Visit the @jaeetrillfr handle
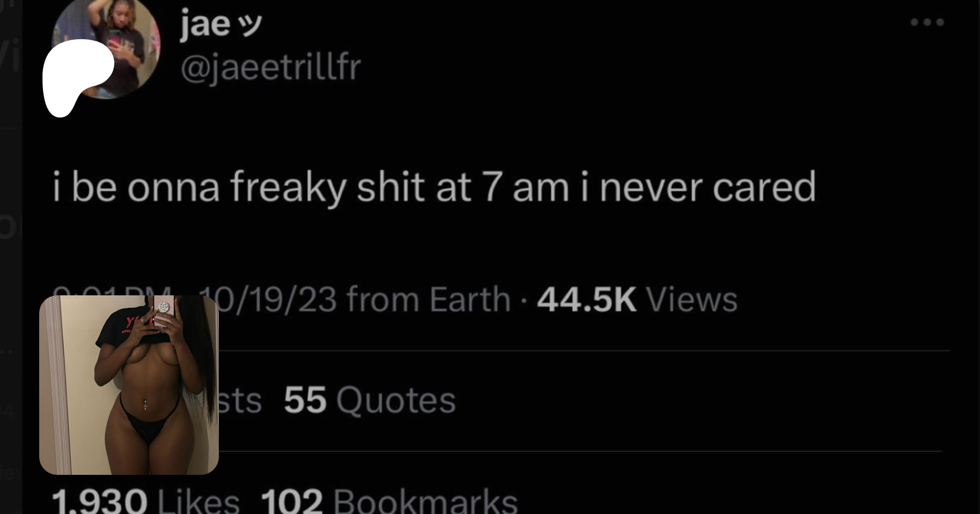The image size is (980, 514). (271, 67)
